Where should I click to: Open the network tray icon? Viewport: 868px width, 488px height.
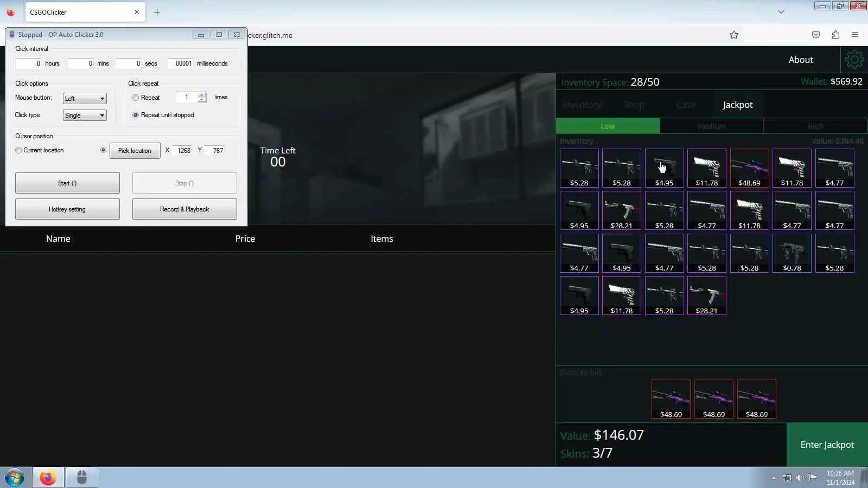click(x=787, y=478)
